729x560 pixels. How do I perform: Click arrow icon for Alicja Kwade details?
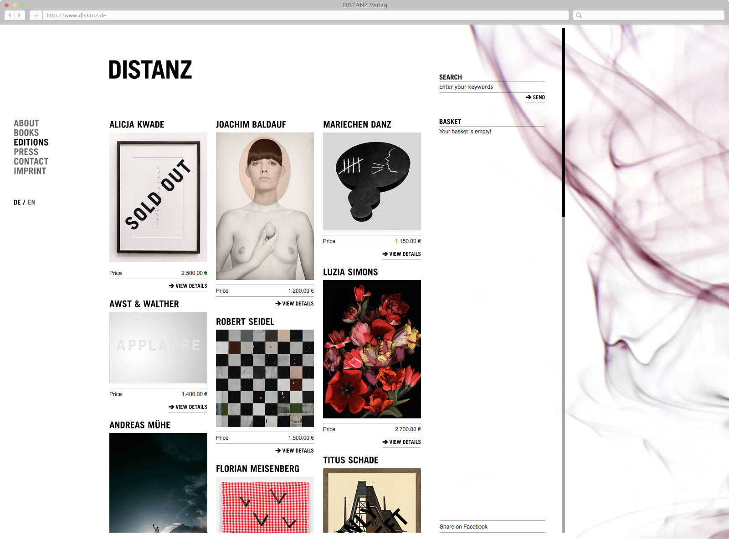171,286
